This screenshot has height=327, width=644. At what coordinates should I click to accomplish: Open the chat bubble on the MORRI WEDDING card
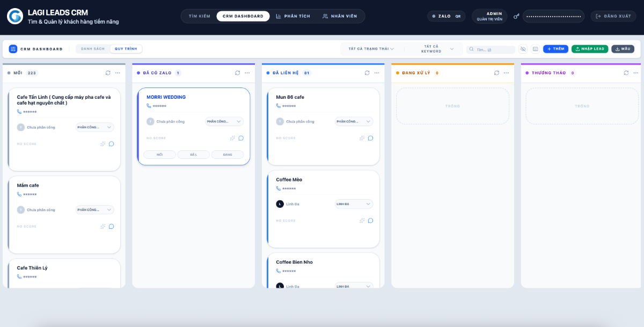point(241,138)
